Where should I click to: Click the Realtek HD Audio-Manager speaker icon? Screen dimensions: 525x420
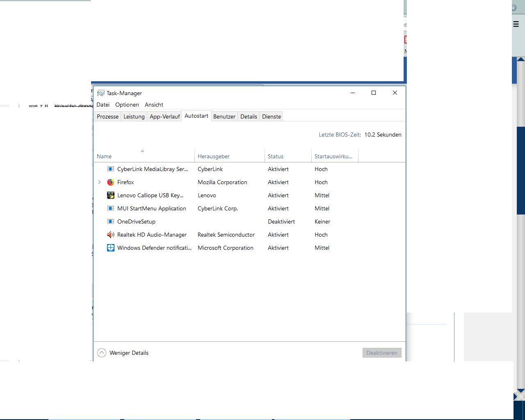(x=111, y=235)
